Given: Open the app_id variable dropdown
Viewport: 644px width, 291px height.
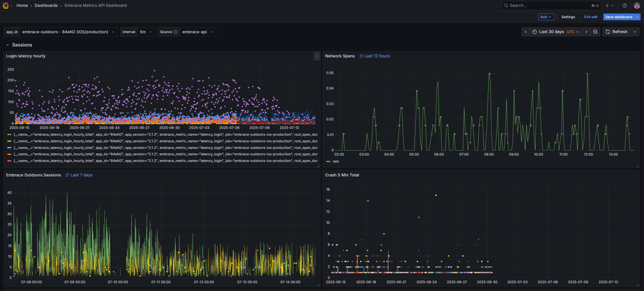Looking at the screenshot, I should [x=69, y=32].
